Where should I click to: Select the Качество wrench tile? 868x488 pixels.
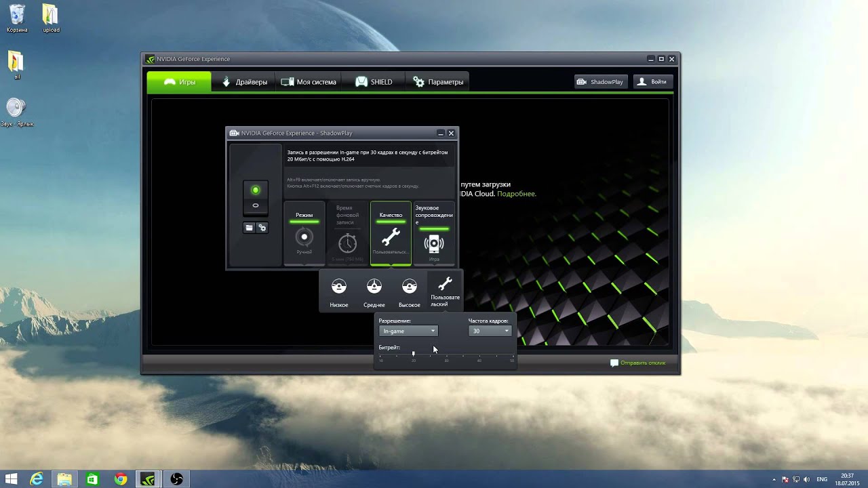click(391, 233)
